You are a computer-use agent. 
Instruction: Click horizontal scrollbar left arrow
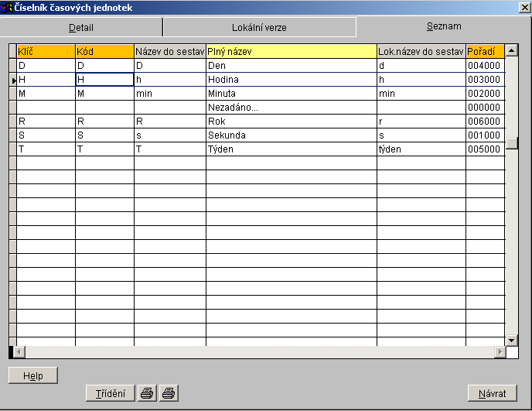pos(19,352)
